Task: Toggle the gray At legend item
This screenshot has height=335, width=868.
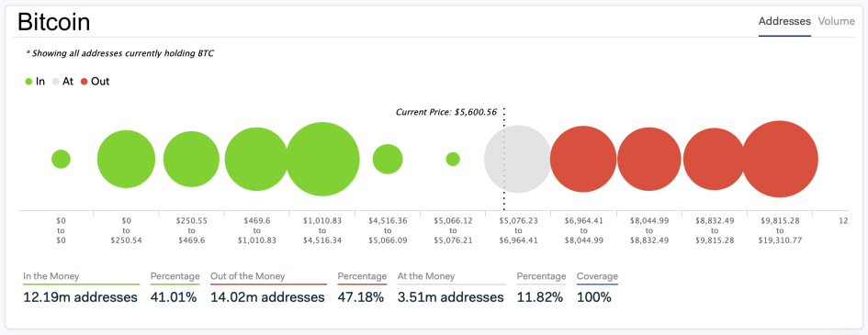Action: tap(63, 82)
